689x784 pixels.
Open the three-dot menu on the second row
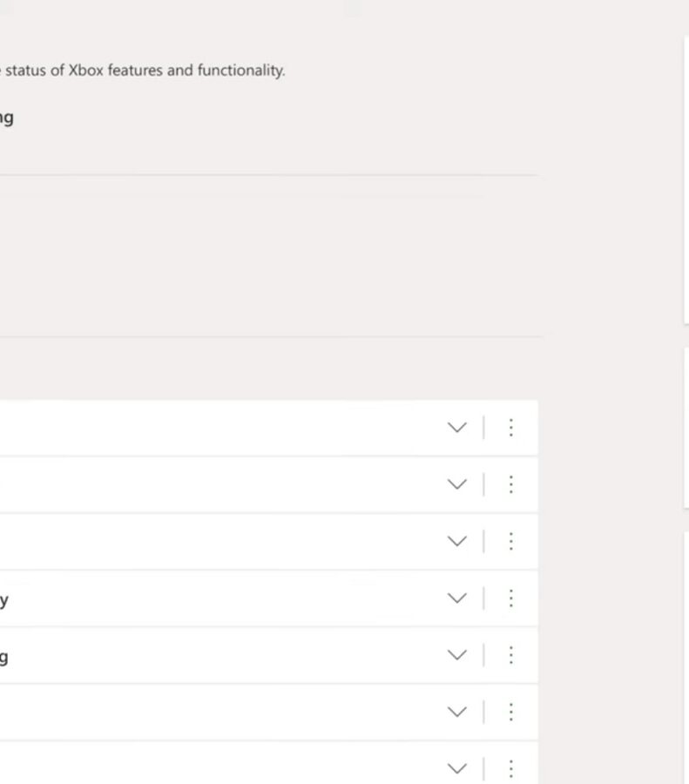[x=510, y=484]
